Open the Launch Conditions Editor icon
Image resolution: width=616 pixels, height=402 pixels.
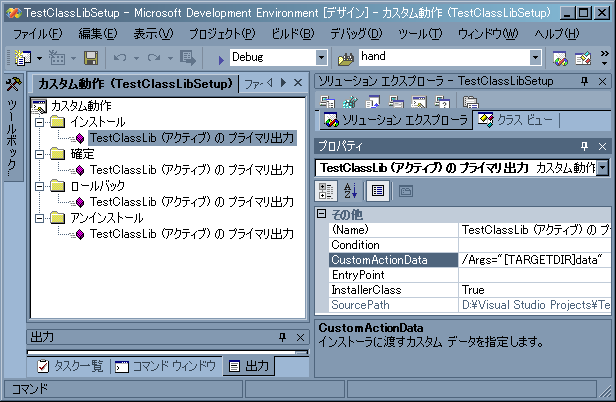[442, 102]
